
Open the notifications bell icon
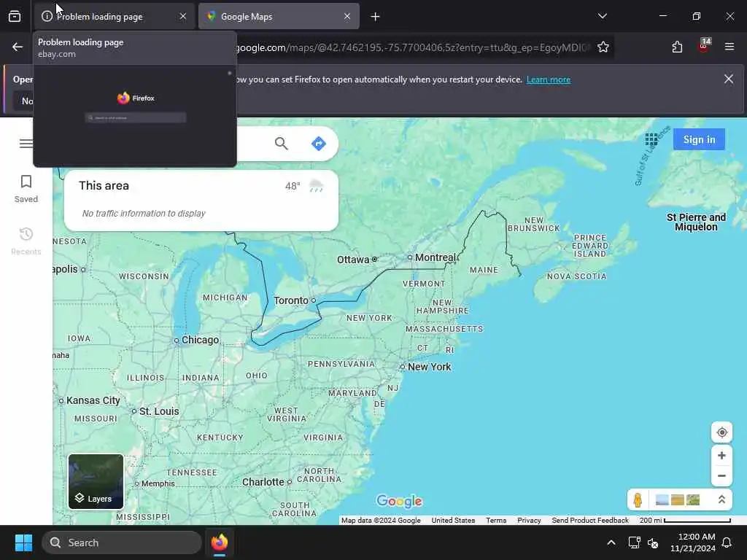pyautogui.click(x=727, y=542)
